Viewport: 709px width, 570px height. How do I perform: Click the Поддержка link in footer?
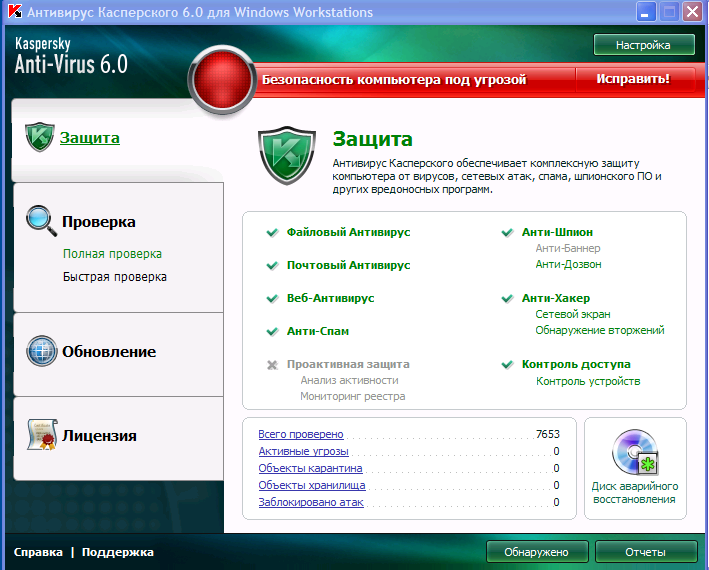click(x=118, y=552)
